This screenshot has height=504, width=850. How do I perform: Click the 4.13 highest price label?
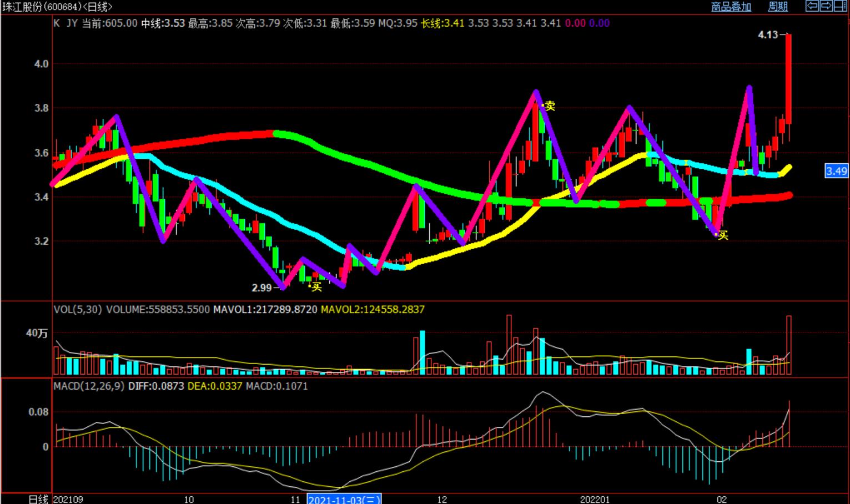point(768,34)
